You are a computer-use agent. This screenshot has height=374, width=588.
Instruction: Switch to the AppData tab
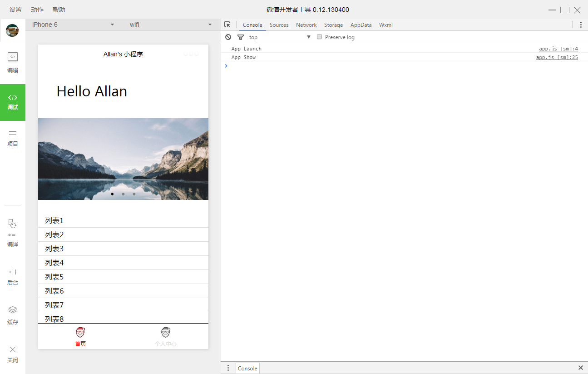[361, 25]
